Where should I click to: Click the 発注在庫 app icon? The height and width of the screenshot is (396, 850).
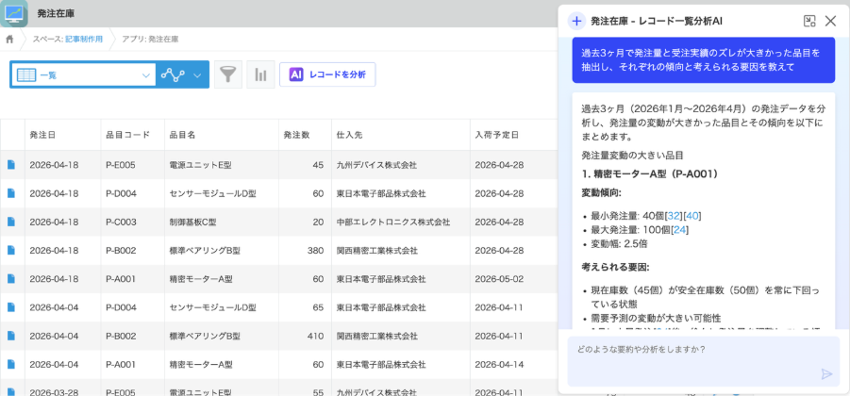(14, 14)
